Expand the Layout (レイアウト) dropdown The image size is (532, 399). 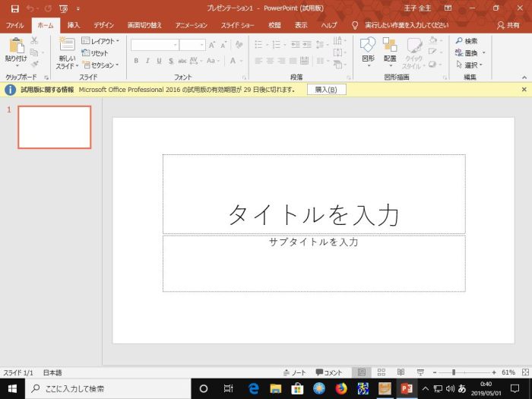coord(100,41)
